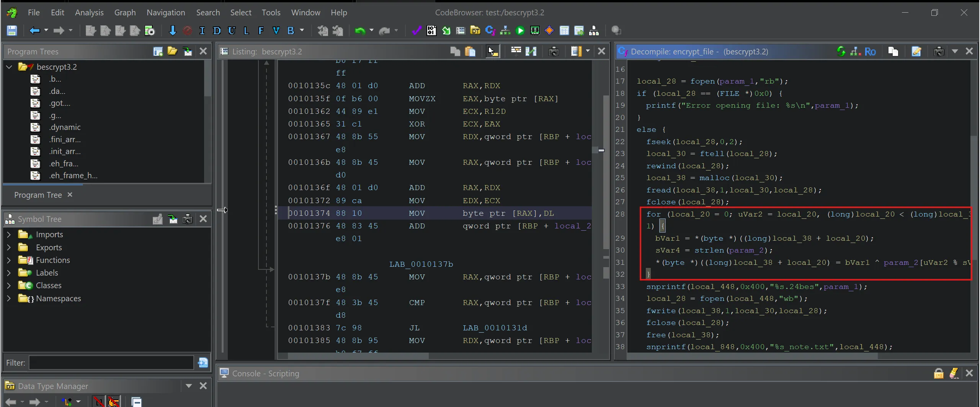Click the Symbol Tree filter options button
The width and height of the screenshot is (980, 407).
pos(203,363)
